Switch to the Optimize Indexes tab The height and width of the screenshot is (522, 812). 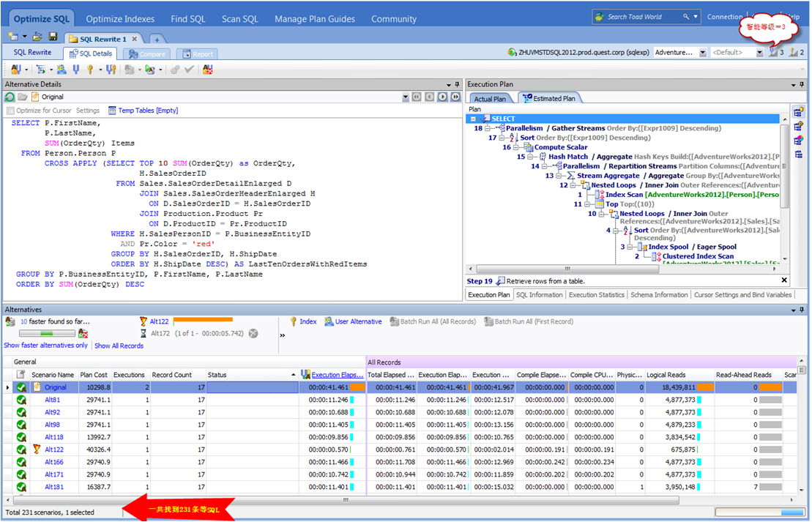point(120,19)
